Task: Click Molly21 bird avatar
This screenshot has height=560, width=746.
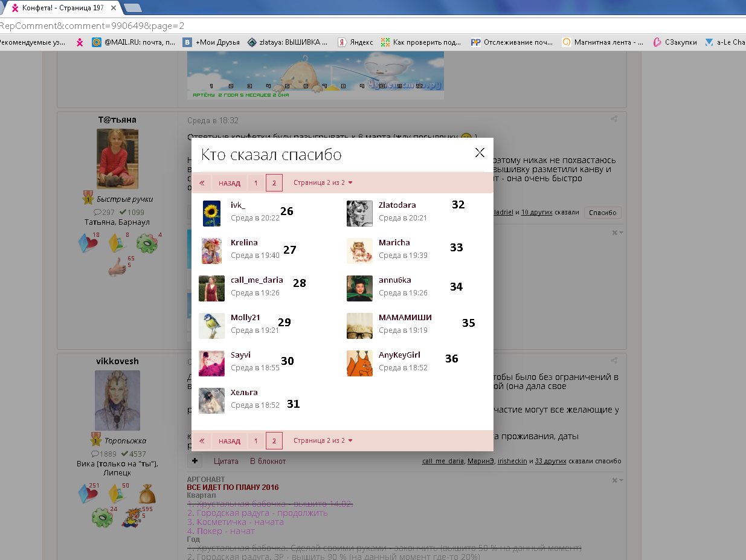Action: [x=211, y=326]
